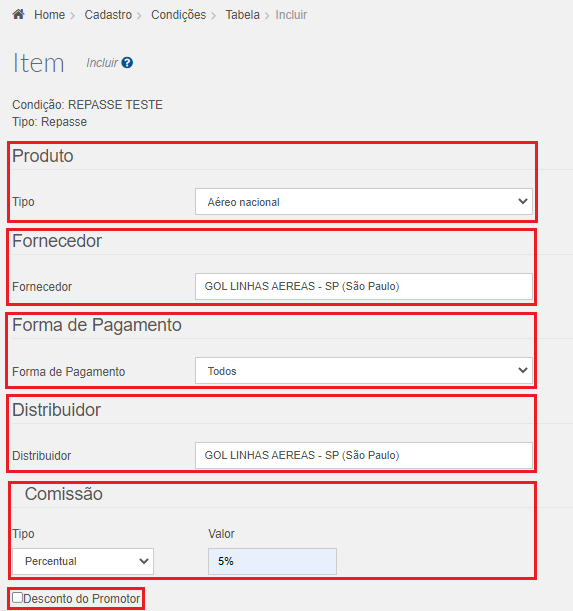Image resolution: width=573 pixels, height=611 pixels.
Task: Navigate to the Condições breadcrumb link
Action: [x=179, y=15]
